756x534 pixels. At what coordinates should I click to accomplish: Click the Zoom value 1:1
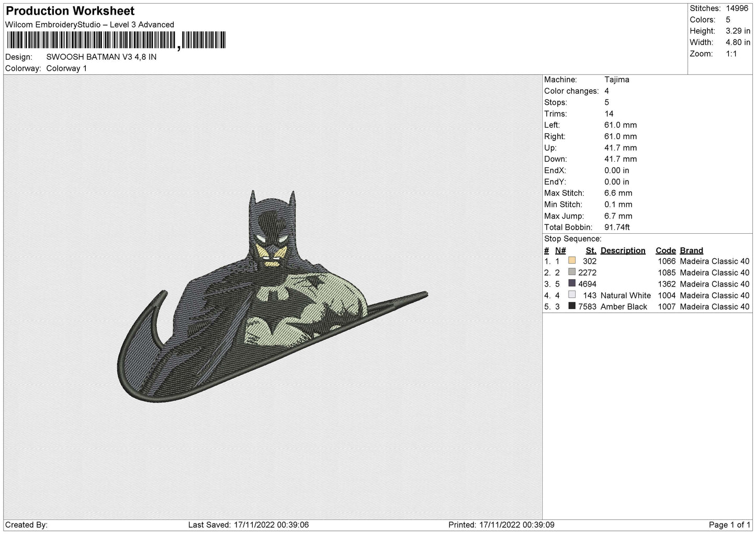731,54
